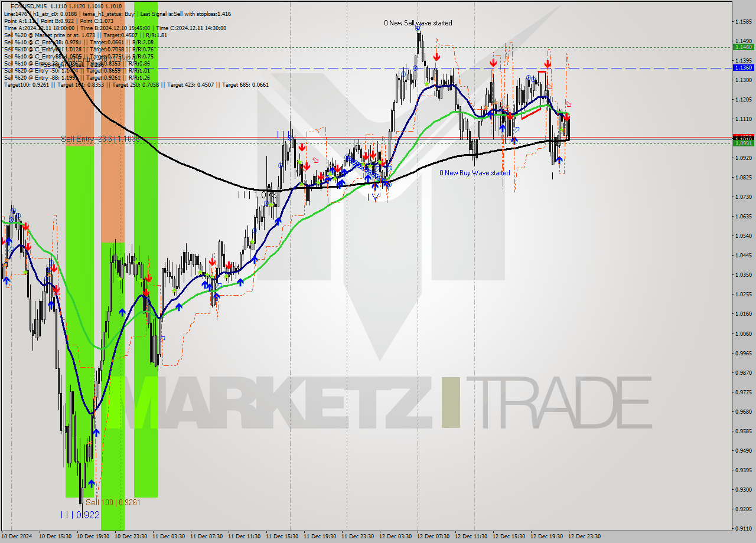Select the line ending with R/R:2.08
The image size is (756, 543).
click(x=79, y=42)
